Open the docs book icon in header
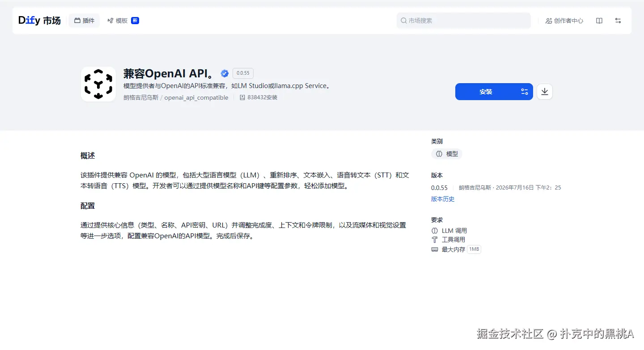The height and width of the screenshot is (350, 644). (x=599, y=21)
